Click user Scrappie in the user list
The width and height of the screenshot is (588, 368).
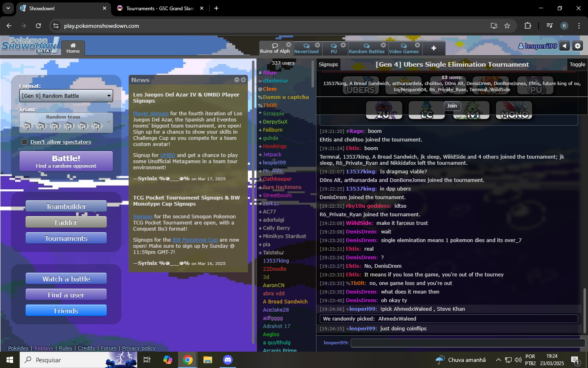273,114
